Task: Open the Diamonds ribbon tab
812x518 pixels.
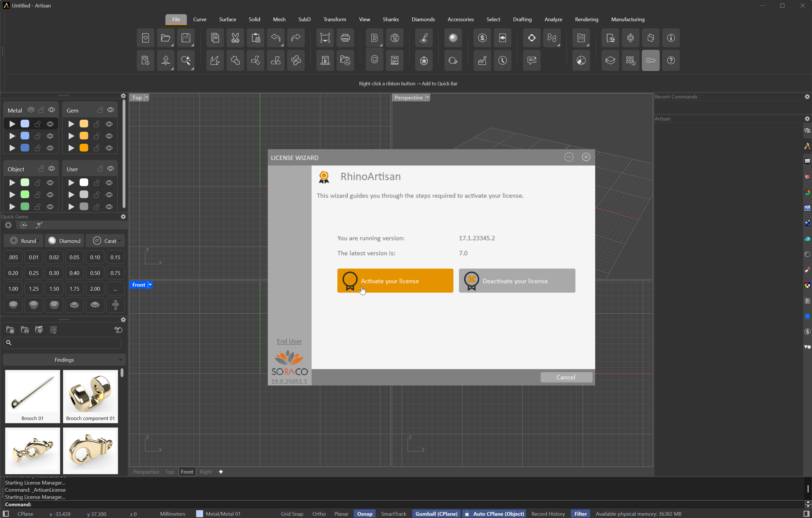Action: click(423, 19)
